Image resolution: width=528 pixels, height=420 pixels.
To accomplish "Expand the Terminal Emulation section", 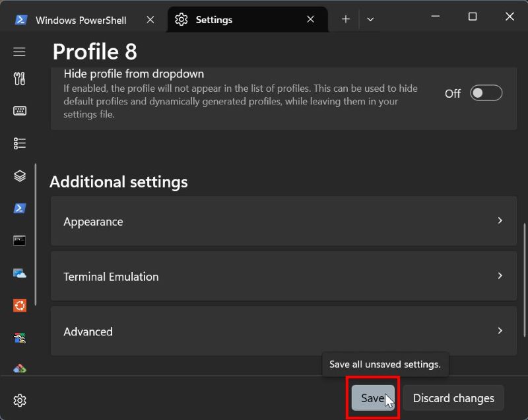I will coord(284,276).
